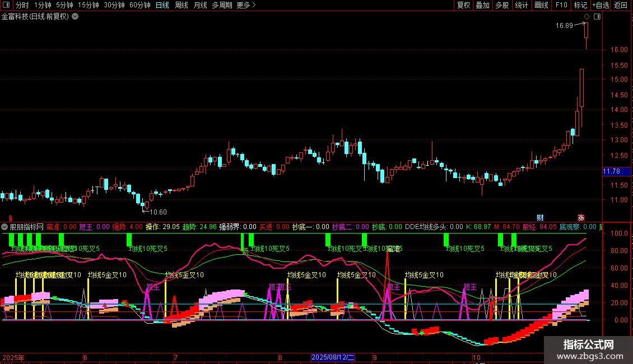
Task: Expand the 更多 periods menu
Action: (x=246, y=5)
